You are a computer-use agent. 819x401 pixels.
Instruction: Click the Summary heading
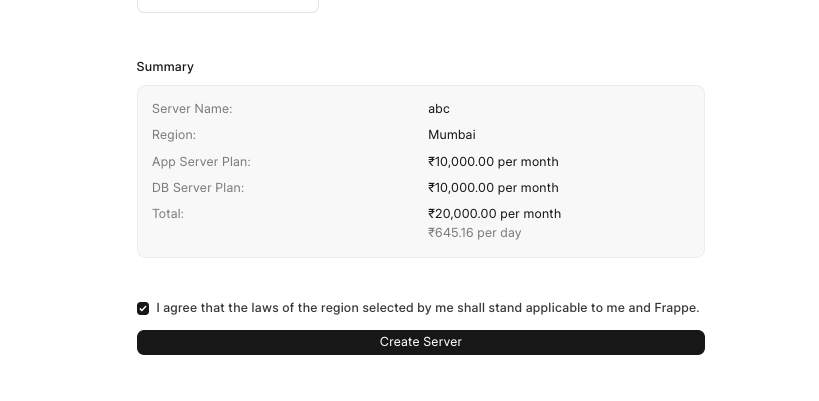[165, 67]
